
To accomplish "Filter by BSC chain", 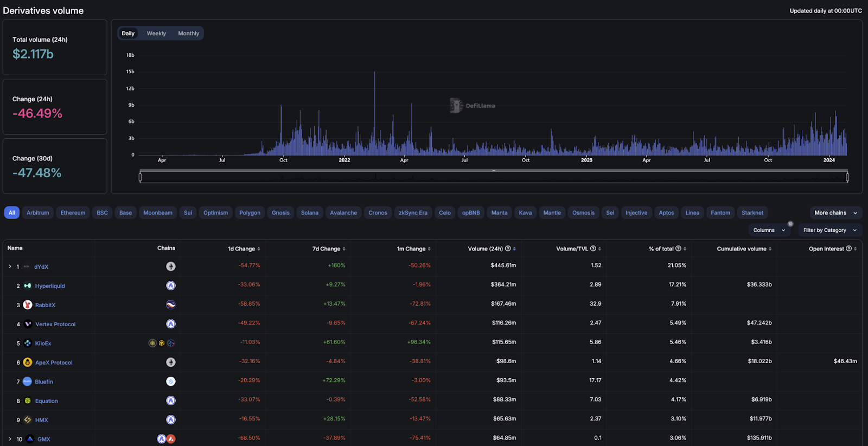I will coord(102,213).
